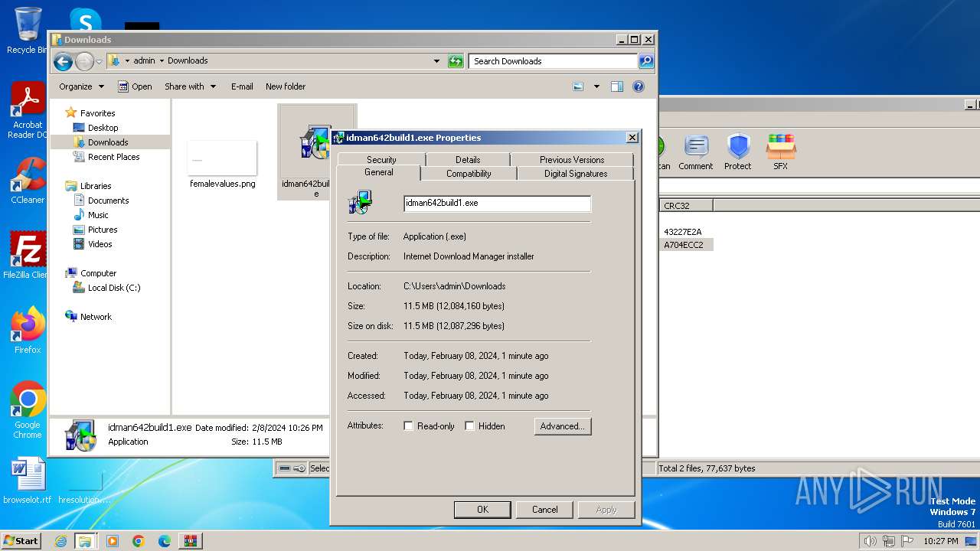Viewport: 980px width, 551px height.
Task: Open Music library
Action: [x=98, y=215]
